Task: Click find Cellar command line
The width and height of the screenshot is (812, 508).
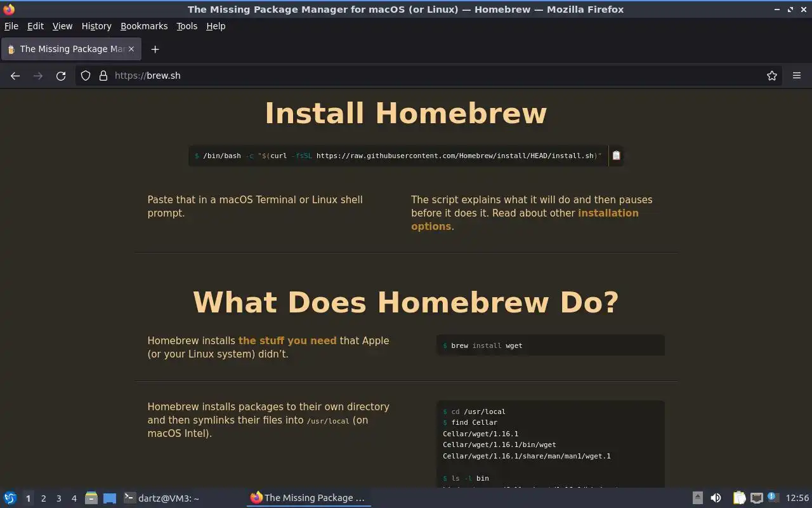Action: (x=470, y=422)
